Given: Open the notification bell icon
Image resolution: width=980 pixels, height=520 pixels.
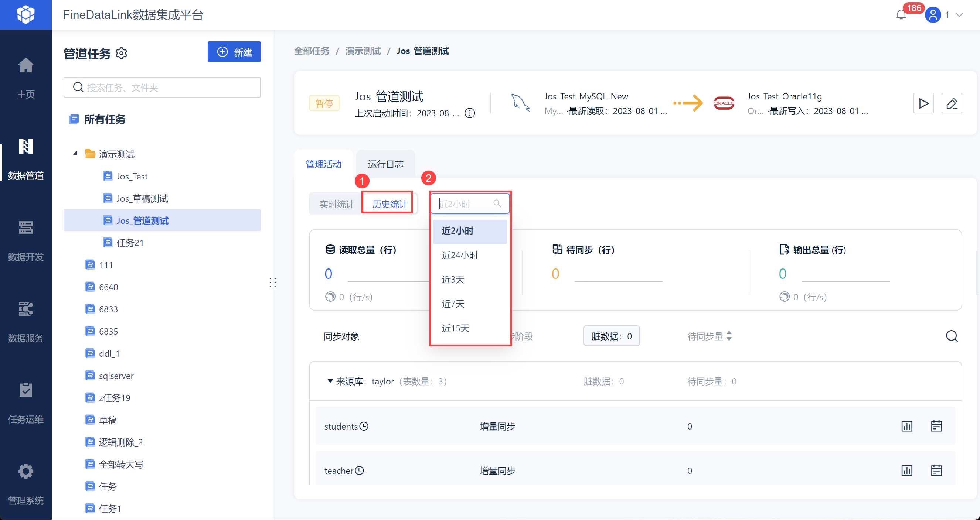Looking at the screenshot, I should pyautogui.click(x=901, y=15).
